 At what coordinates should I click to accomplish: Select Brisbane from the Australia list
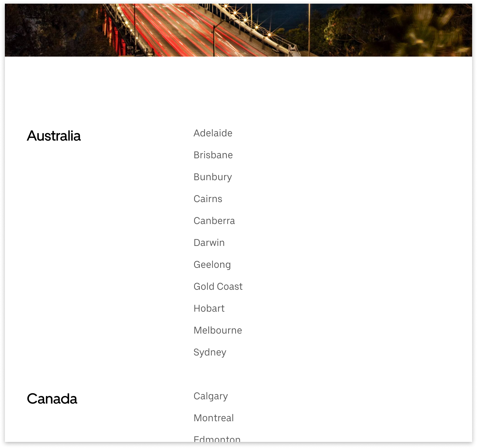(x=213, y=155)
